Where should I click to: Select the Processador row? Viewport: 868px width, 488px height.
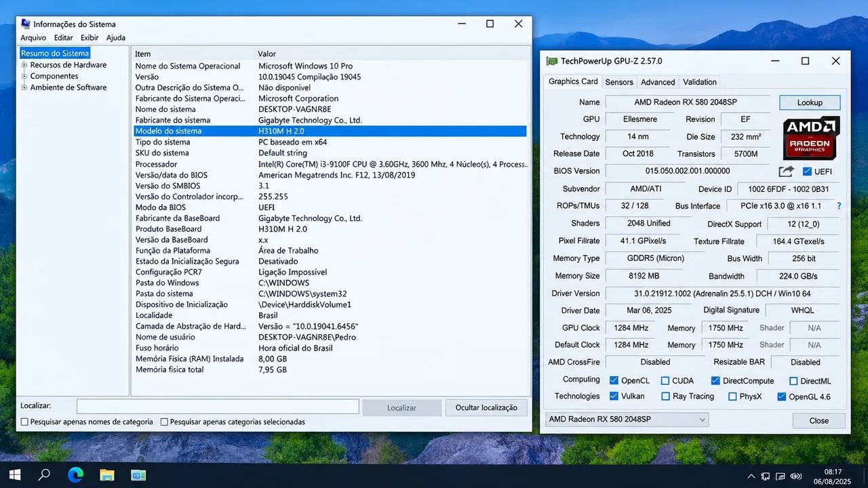[330, 164]
